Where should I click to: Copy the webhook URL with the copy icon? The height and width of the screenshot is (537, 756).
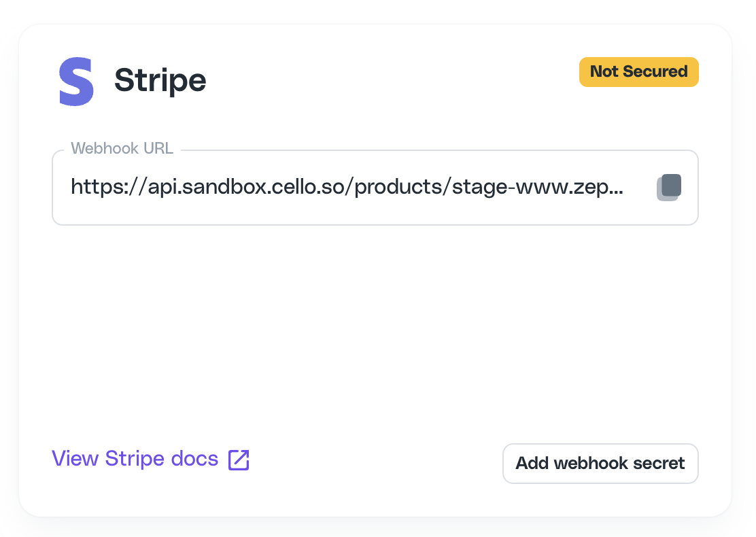coord(669,187)
